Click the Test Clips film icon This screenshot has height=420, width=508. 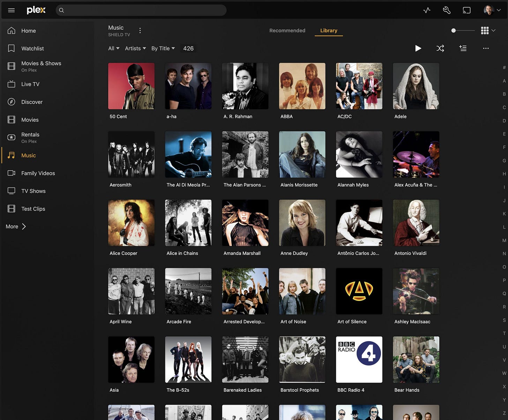click(x=12, y=209)
